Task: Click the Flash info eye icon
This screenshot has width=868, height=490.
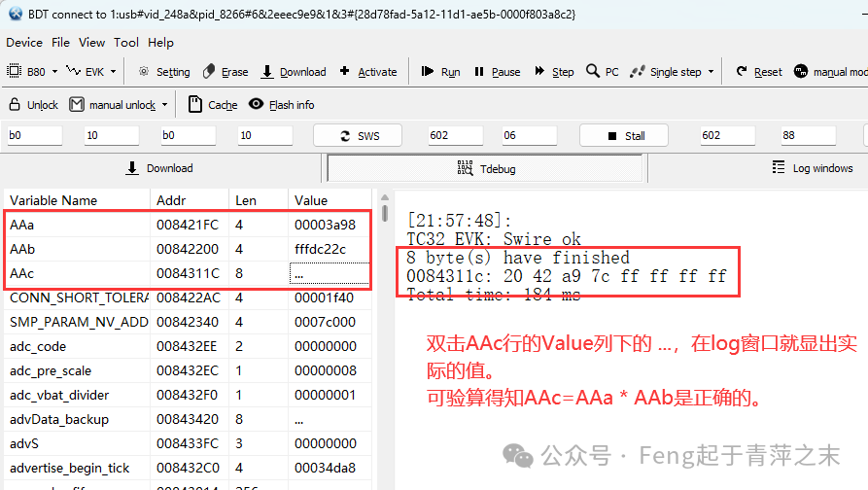Action: [x=256, y=103]
